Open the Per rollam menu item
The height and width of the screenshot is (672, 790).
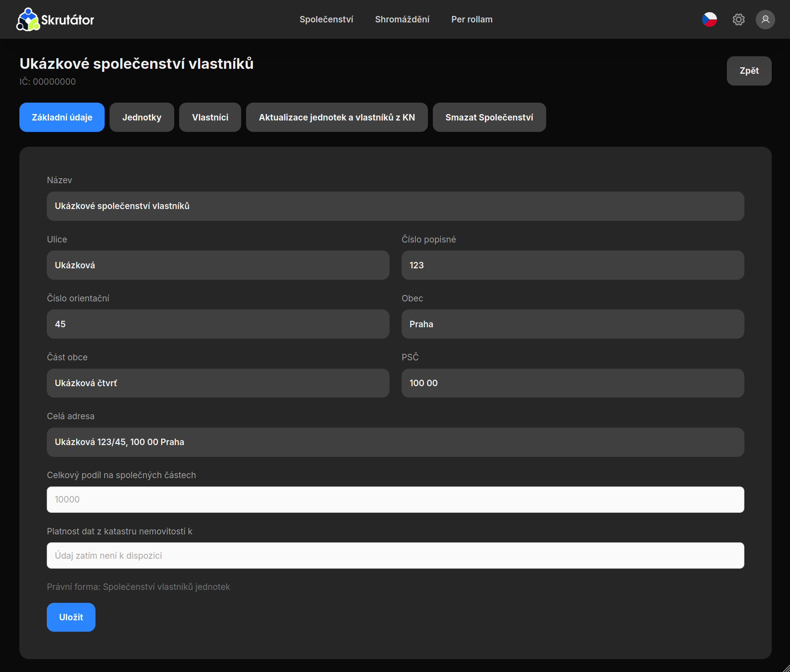472,19
